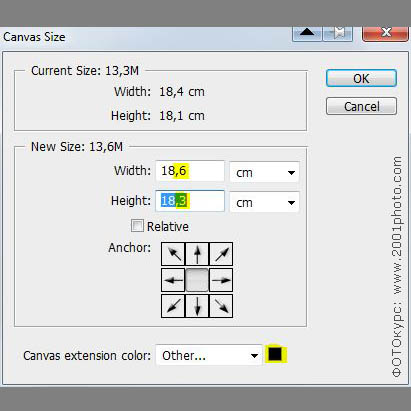Image resolution: width=411 pixels, height=411 pixels.
Task: Expand Canvas extension color dropdown
Action: click(209, 355)
